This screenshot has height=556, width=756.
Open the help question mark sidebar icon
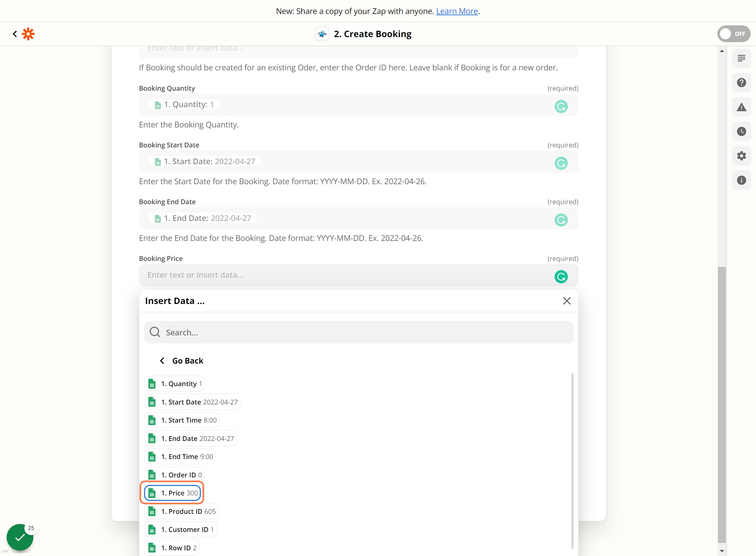coord(741,83)
